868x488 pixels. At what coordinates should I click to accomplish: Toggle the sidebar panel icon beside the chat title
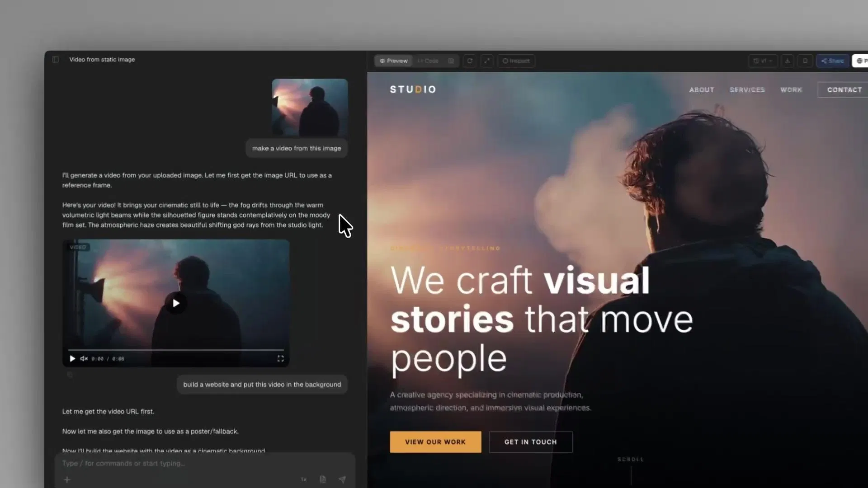click(56, 60)
